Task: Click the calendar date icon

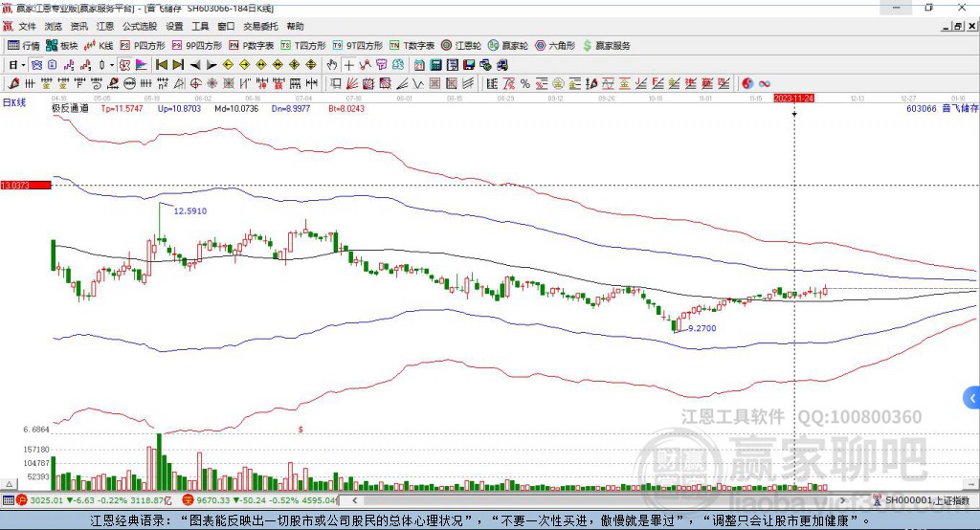Action: click(x=419, y=65)
